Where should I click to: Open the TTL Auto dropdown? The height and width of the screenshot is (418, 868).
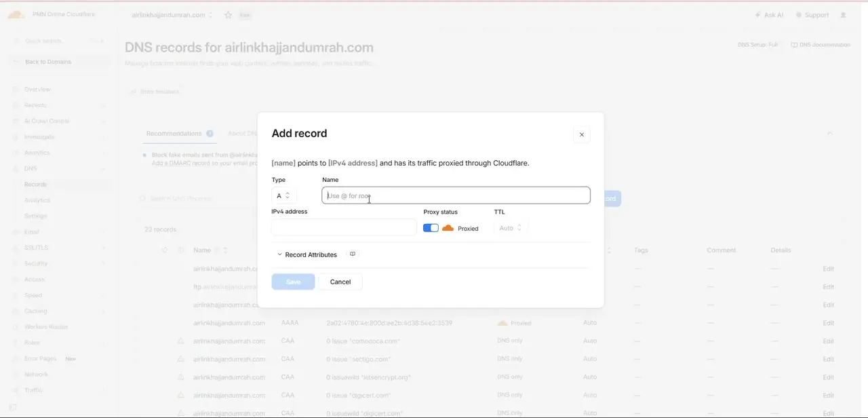click(511, 228)
